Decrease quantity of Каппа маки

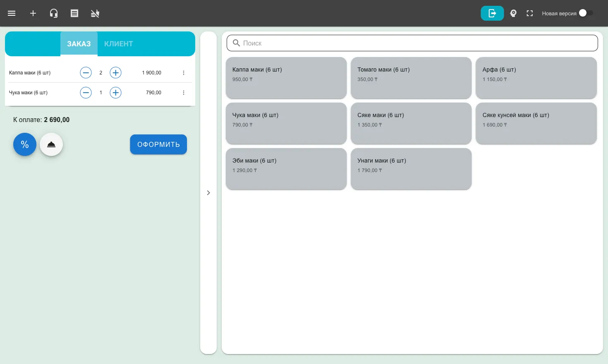tap(86, 73)
